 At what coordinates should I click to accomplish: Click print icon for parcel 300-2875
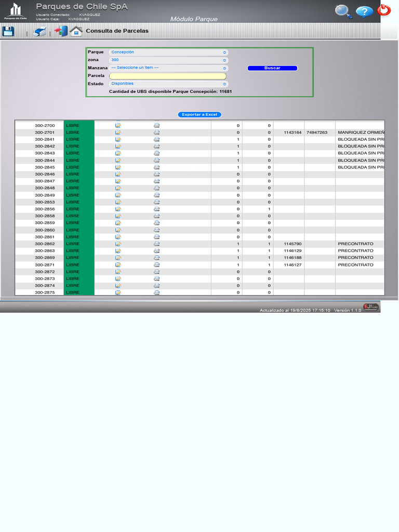[x=156, y=292]
